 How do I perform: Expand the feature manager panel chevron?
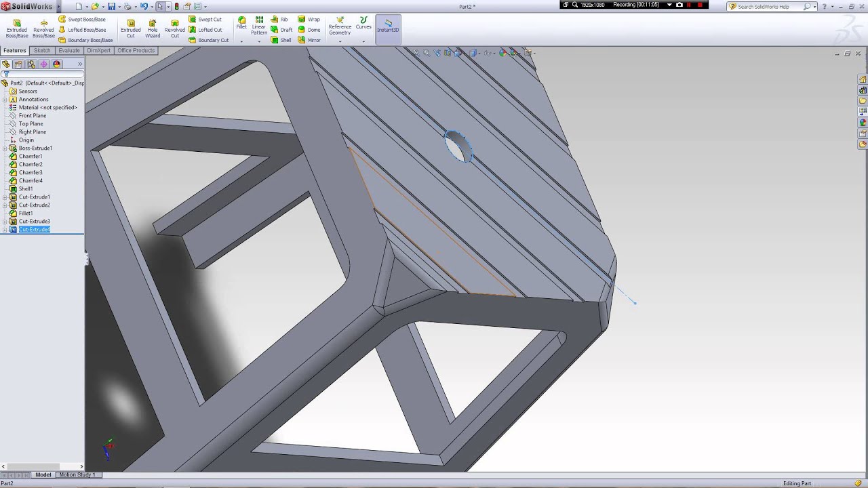pyautogui.click(x=80, y=64)
